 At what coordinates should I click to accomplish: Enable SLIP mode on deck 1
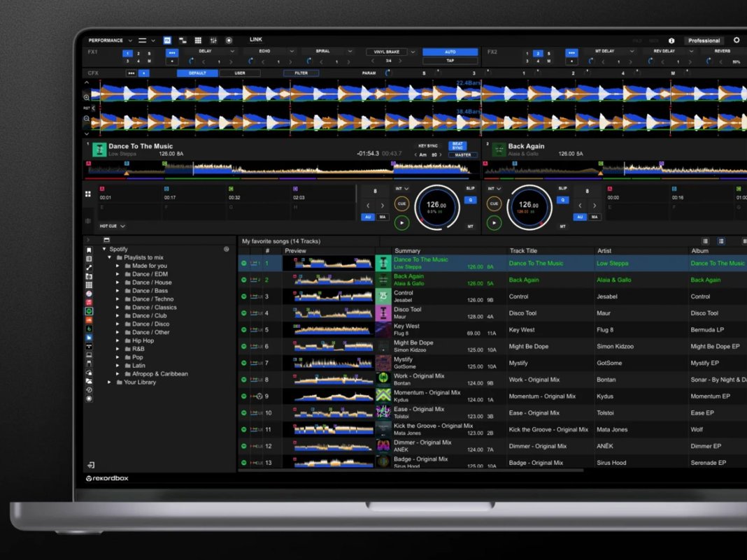(470, 188)
